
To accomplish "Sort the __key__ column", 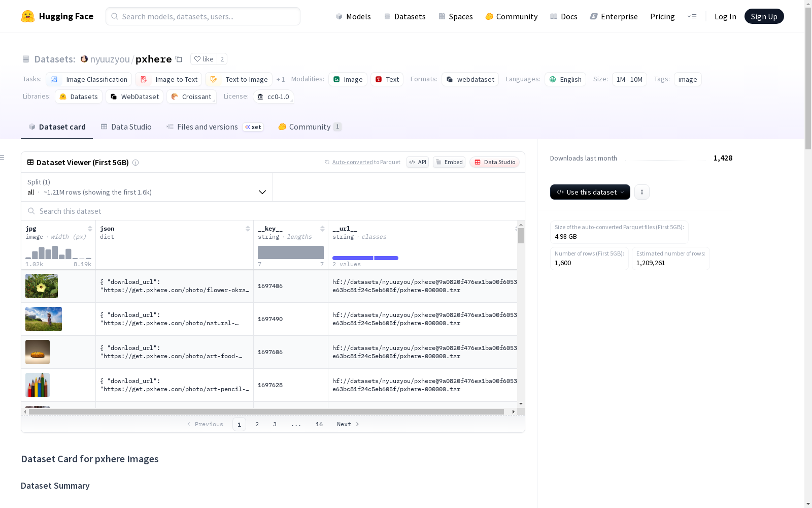I will [x=322, y=229].
